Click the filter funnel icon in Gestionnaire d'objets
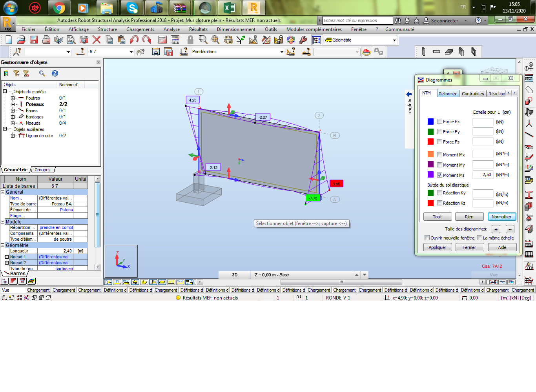The image size is (536, 392). 16,73
